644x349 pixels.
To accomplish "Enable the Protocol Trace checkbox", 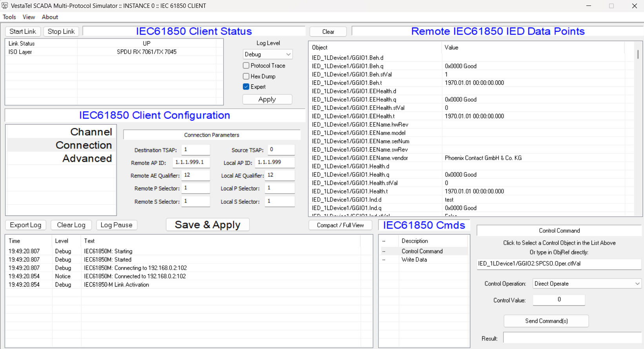I will tap(246, 66).
